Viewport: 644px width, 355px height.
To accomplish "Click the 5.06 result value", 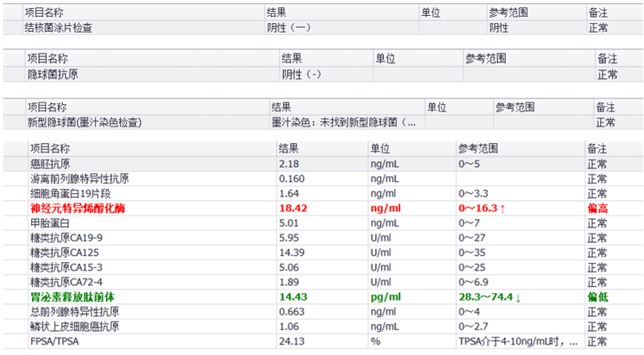I will (289, 268).
